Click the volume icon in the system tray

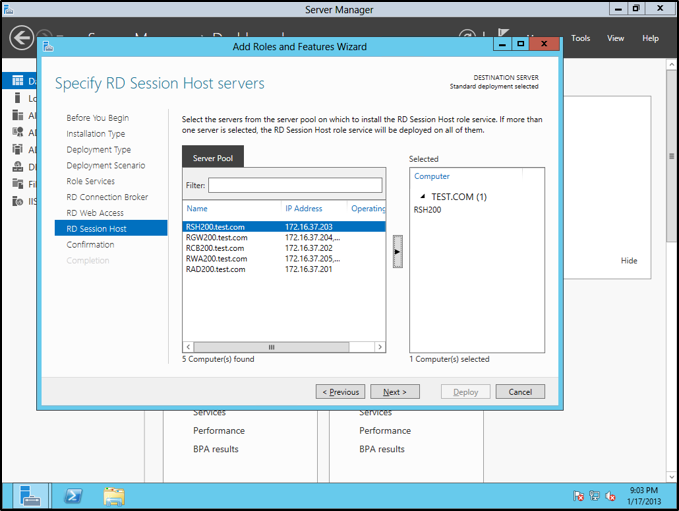point(612,496)
